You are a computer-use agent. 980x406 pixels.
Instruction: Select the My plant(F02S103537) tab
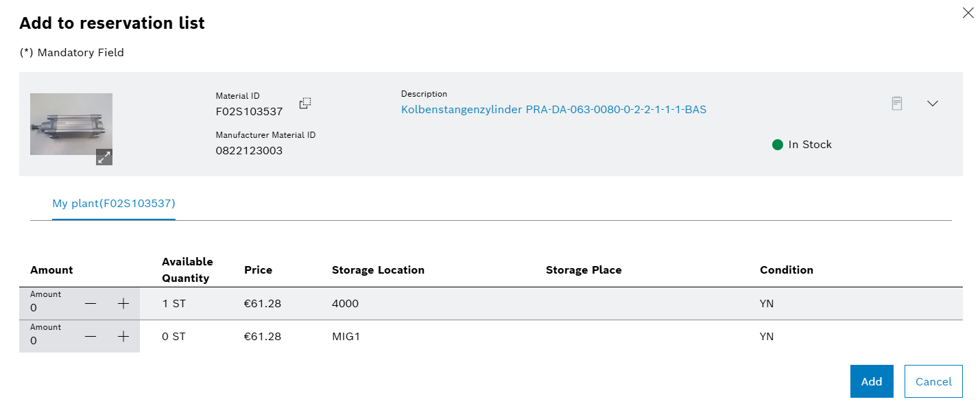coord(114,204)
